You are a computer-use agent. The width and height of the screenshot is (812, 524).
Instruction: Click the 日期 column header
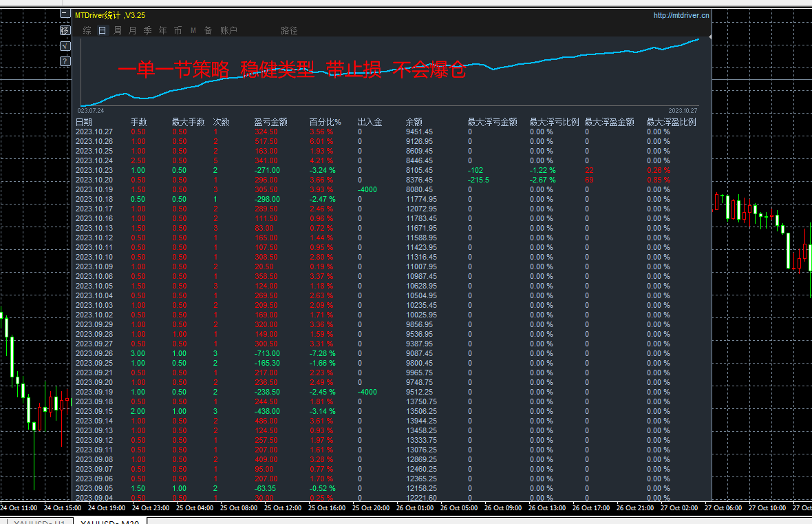[x=84, y=123]
